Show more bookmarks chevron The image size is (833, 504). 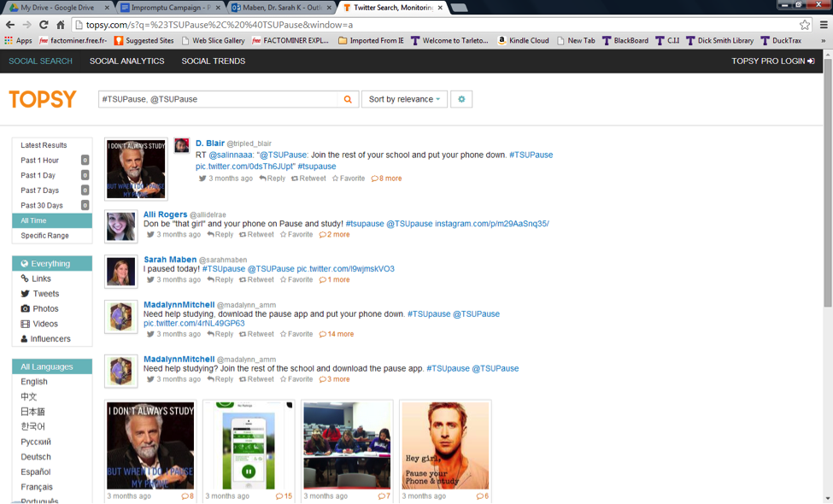(823, 40)
